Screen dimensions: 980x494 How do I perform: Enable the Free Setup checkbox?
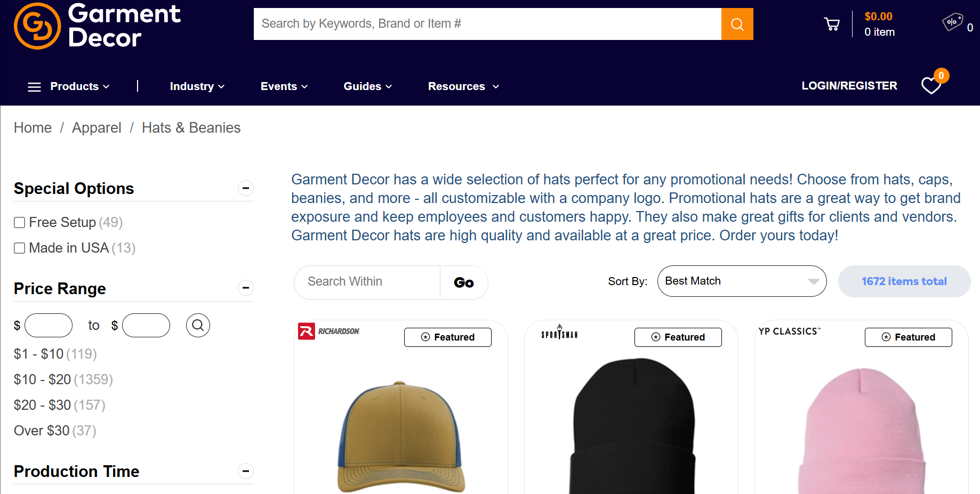(20, 223)
